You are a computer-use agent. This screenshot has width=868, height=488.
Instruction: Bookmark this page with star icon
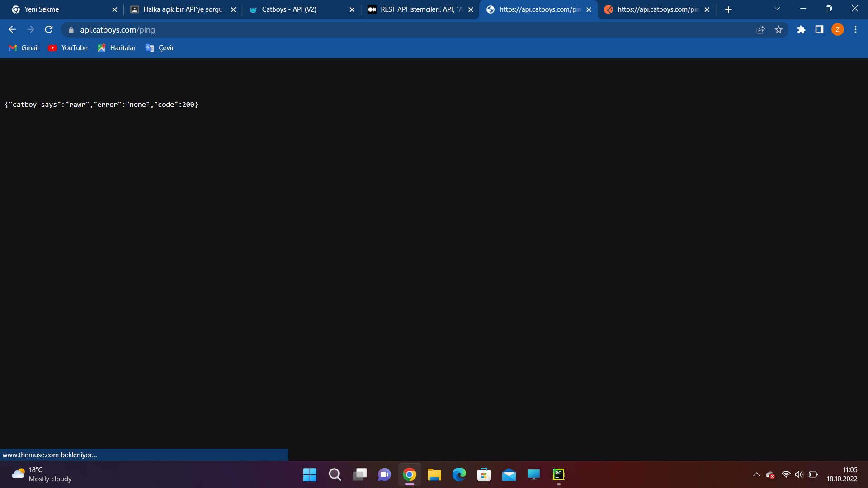click(778, 30)
